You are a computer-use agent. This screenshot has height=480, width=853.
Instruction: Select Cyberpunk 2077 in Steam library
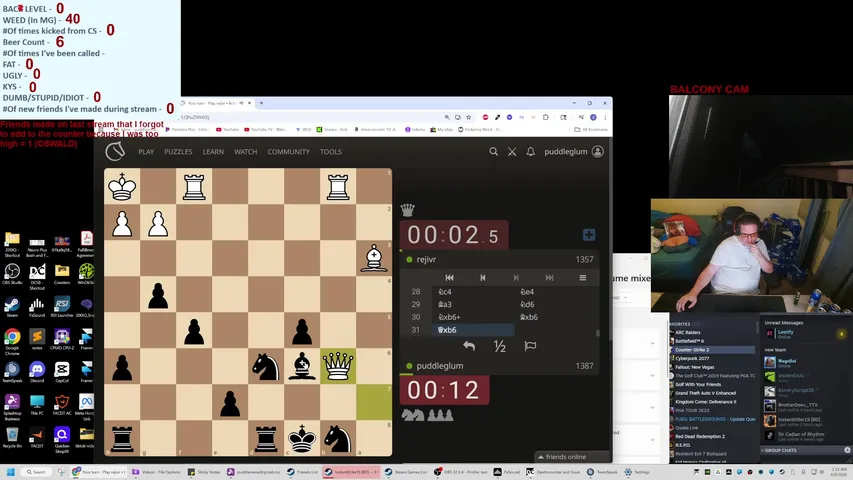click(692, 358)
